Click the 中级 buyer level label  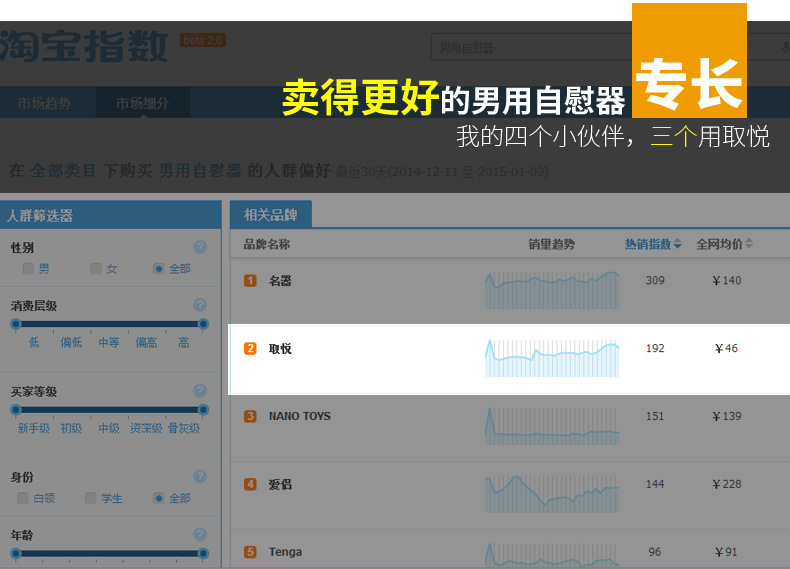pyautogui.click(x=109, y=428)
